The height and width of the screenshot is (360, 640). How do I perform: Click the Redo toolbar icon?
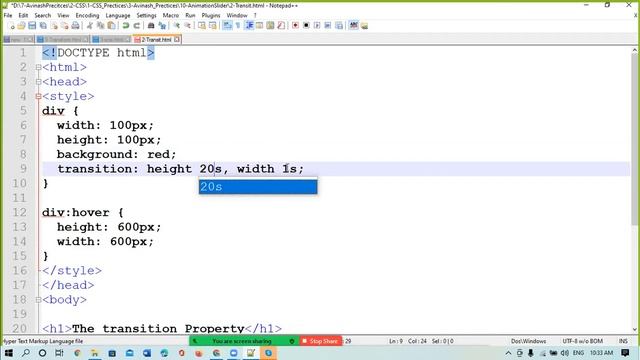(137, 26)
